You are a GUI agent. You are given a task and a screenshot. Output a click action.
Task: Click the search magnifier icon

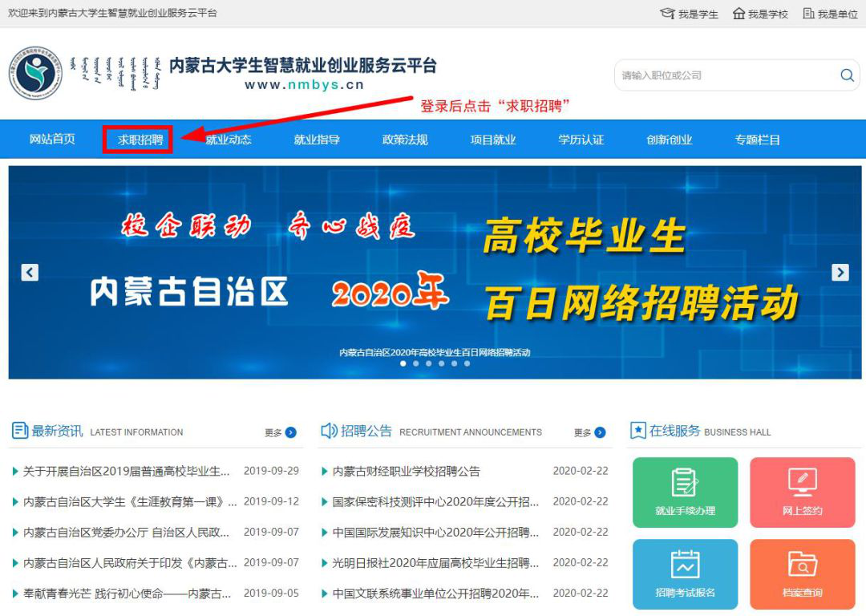[x=847, y=75]
